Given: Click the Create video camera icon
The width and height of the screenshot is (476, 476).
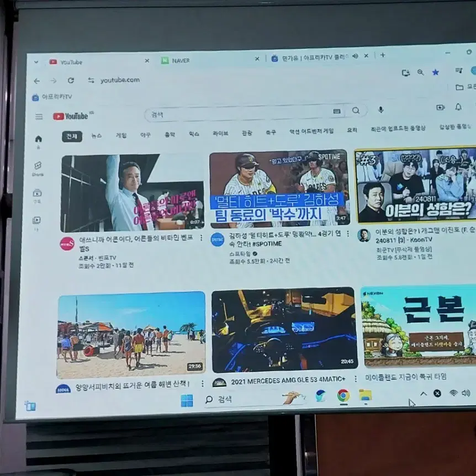Looking at the screenshot, I should 440,108.
